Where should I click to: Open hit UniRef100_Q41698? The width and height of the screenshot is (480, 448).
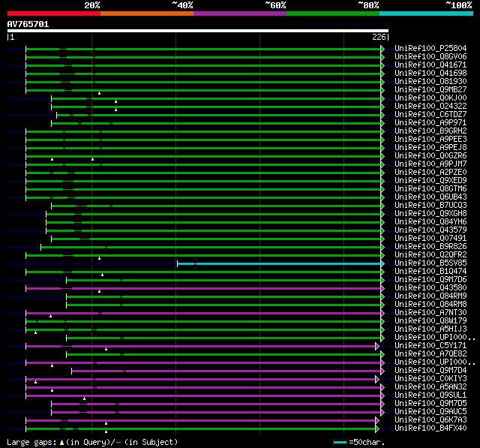pyautogui.click(x=430, y=74)
